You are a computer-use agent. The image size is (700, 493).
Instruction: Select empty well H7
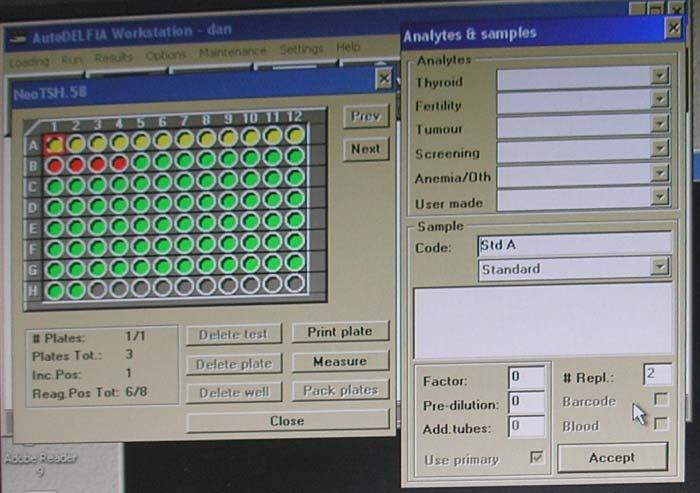point(184,287)
